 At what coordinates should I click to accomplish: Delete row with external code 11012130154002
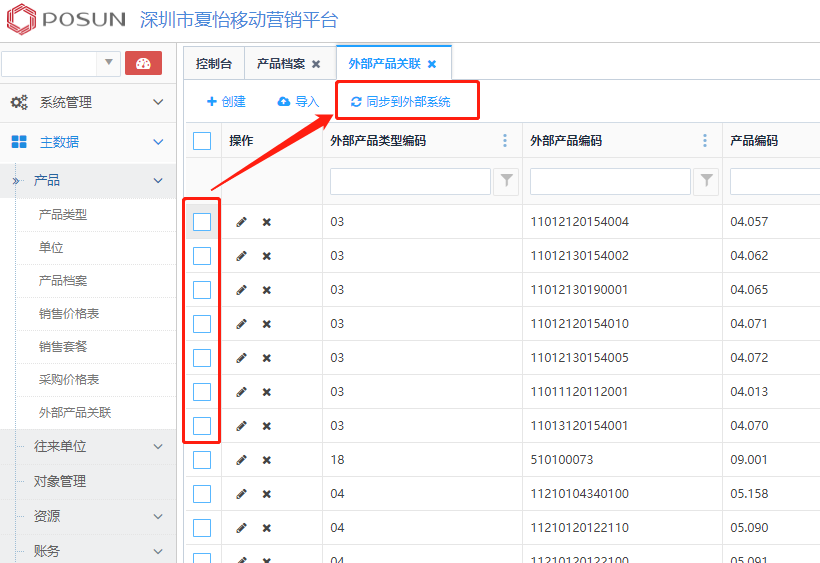point(267,256)
